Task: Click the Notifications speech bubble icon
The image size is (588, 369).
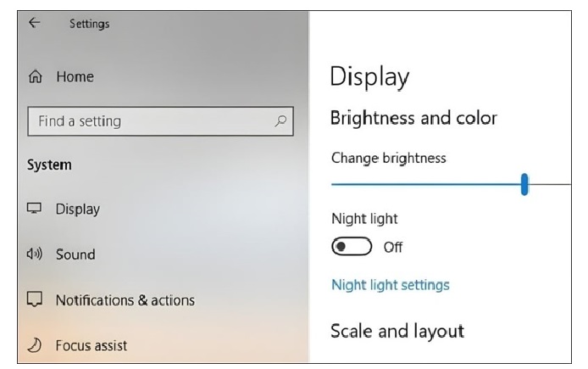Action: (36, 300)
